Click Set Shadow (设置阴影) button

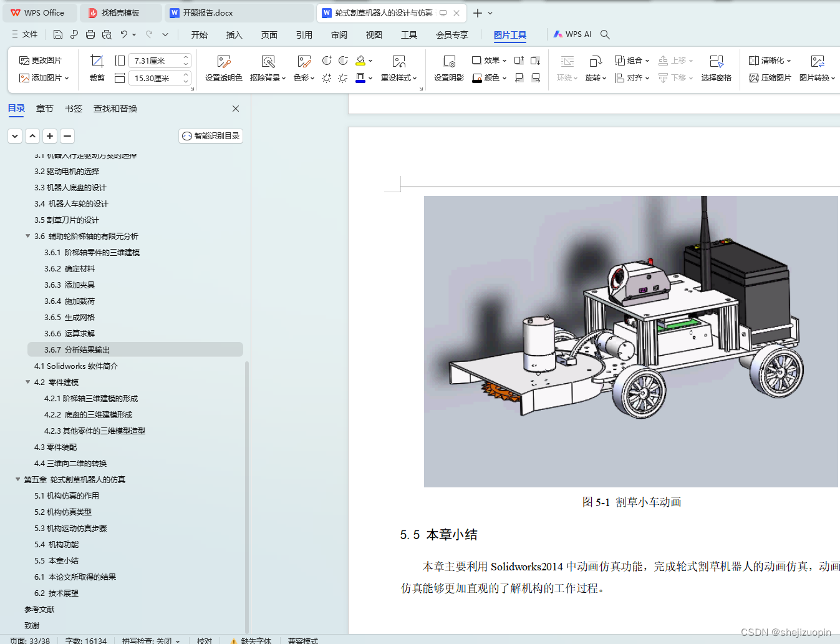click(449, 69)
